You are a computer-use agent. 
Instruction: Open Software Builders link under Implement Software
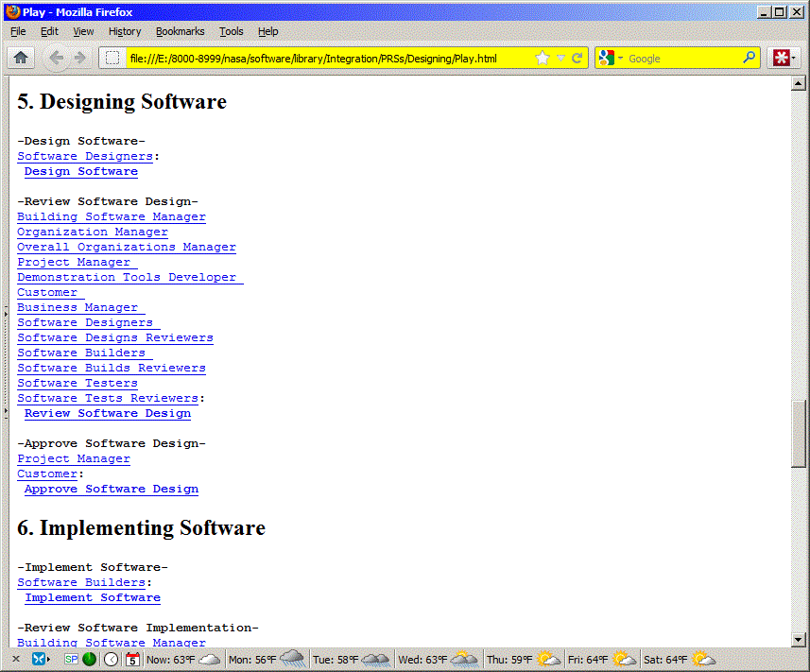tap(81, 582)
